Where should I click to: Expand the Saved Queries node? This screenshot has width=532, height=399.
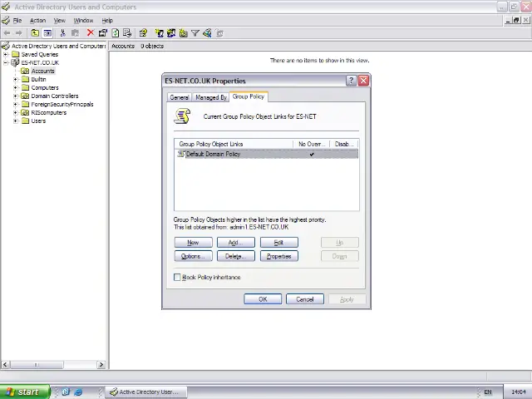(x=6, y=54)
